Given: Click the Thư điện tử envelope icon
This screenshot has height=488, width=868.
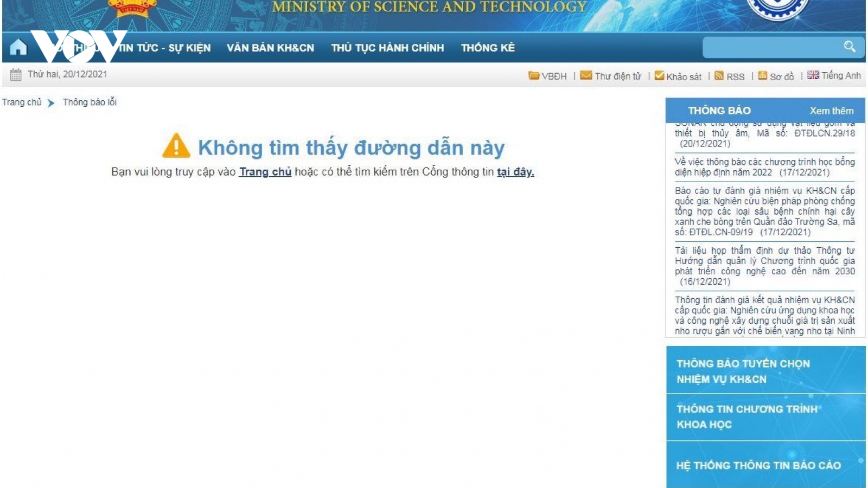Looking at the screenshot, I should coord(586,75).
